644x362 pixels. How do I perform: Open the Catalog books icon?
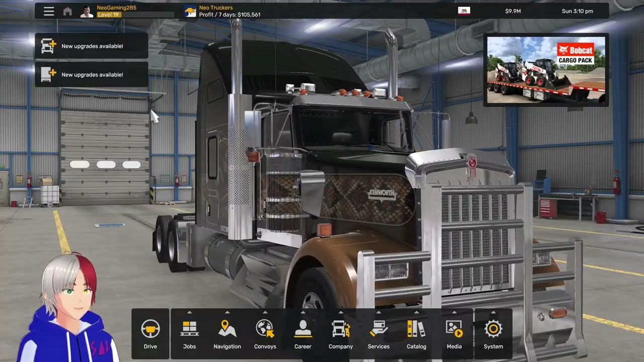(416, 329)
